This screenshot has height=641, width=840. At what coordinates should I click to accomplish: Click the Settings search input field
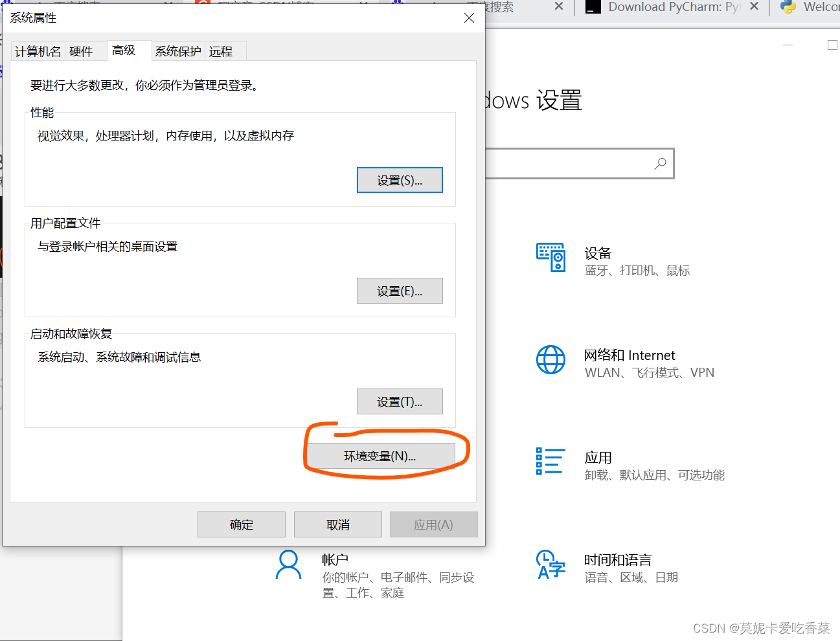(x=579, y=164)
